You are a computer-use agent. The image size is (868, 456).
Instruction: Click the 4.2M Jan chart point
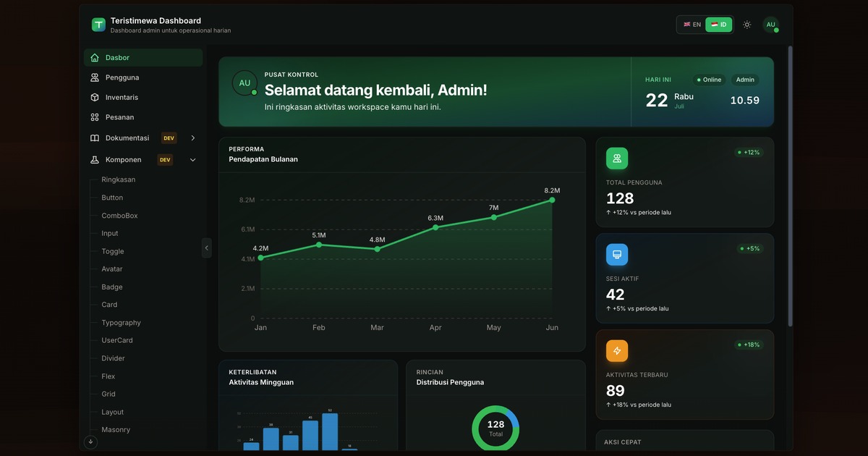[x=260, y=257]
